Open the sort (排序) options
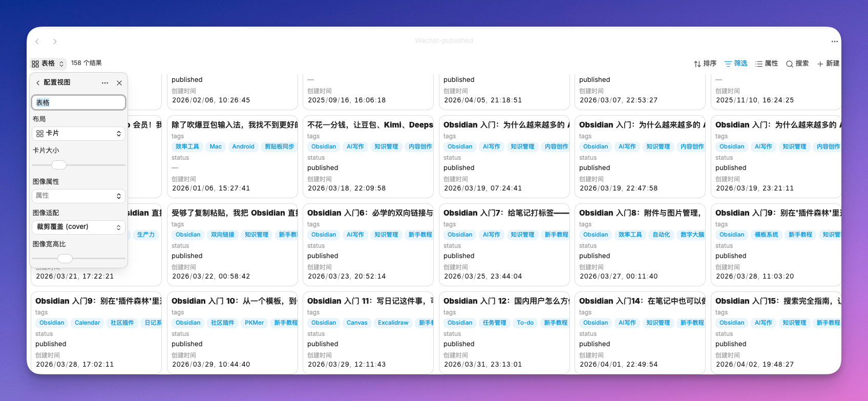The image size is (868, 401). click(x=705, y=64)
